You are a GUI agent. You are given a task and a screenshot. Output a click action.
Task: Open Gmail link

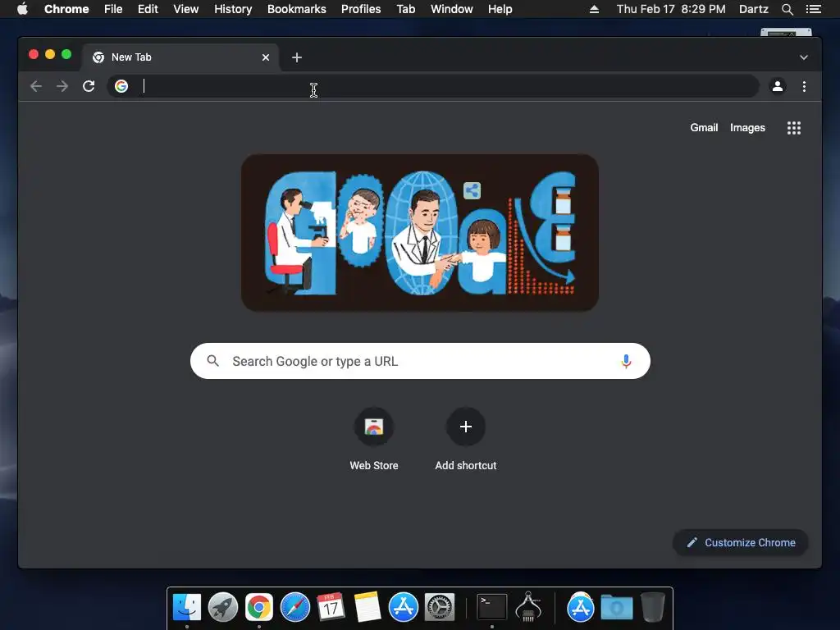coord(704,127)
